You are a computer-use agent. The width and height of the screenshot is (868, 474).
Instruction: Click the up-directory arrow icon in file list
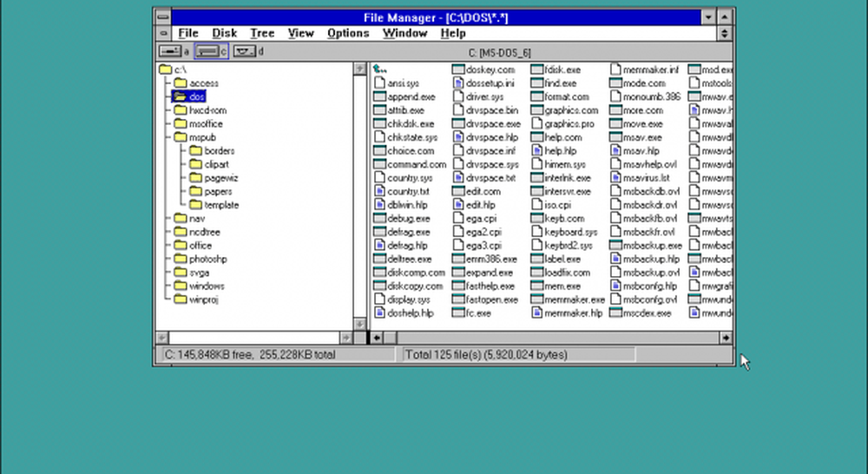(379, 69)
